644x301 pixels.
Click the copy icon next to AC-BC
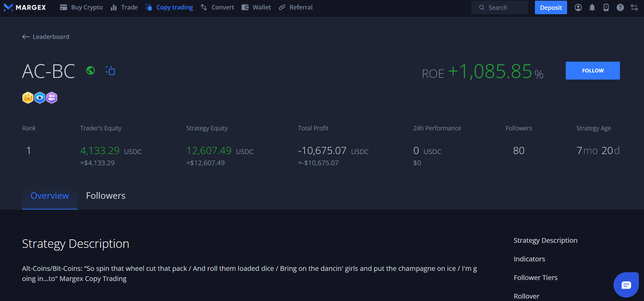coord(110,70)
